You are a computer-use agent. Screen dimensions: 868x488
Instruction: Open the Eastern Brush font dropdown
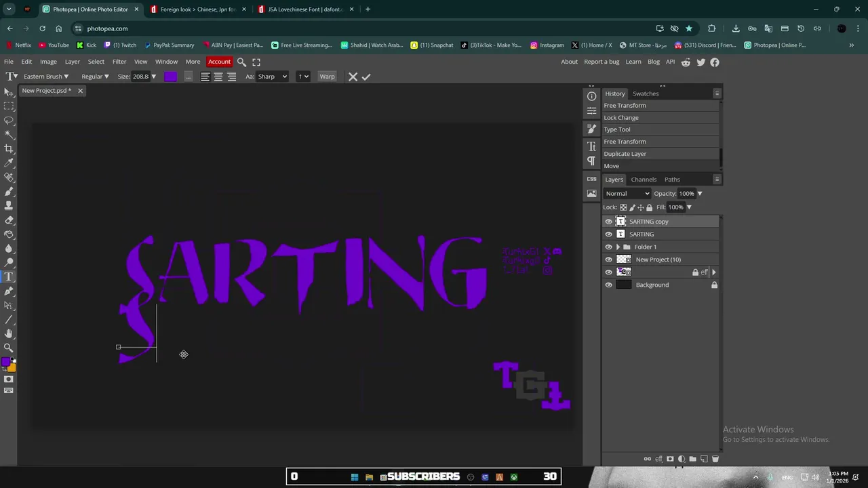coord(46,77)
